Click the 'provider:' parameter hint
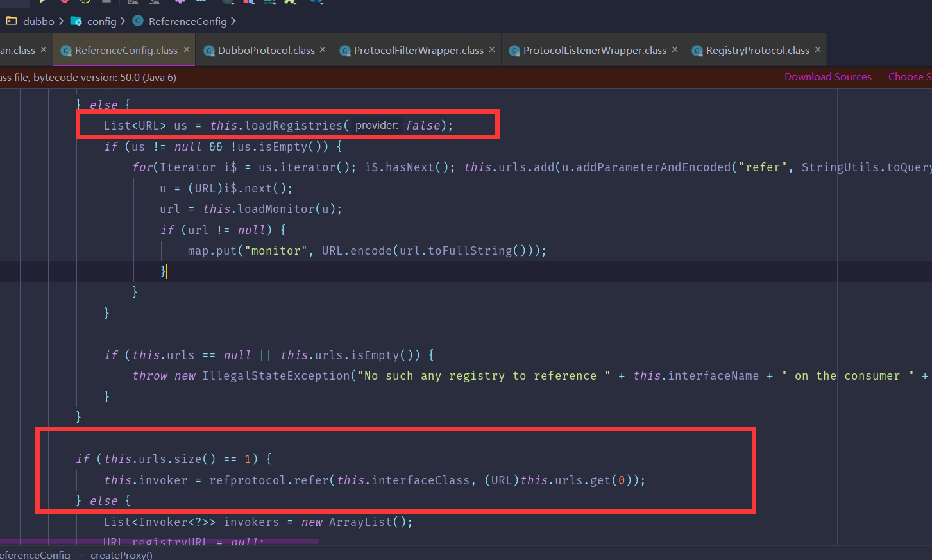Screen dimensions: 932x560 377,125
